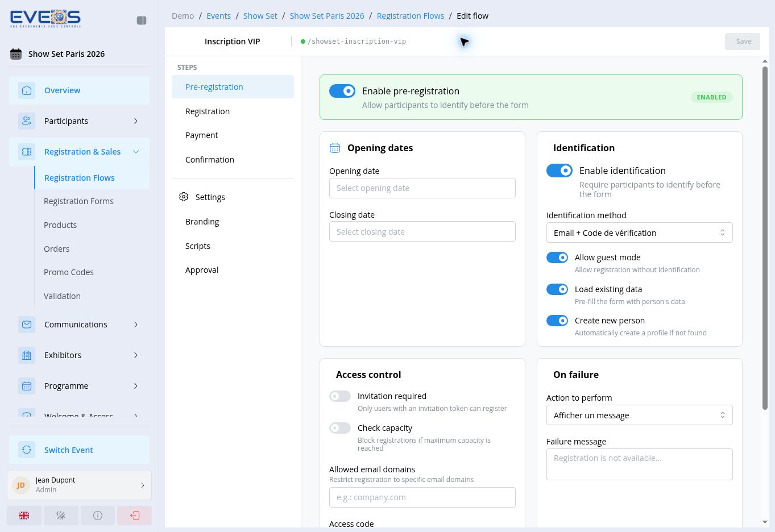The height and width of the screenshot is (532, 775).
Task: Open Branding settings
Action: [x=233, y=222]
